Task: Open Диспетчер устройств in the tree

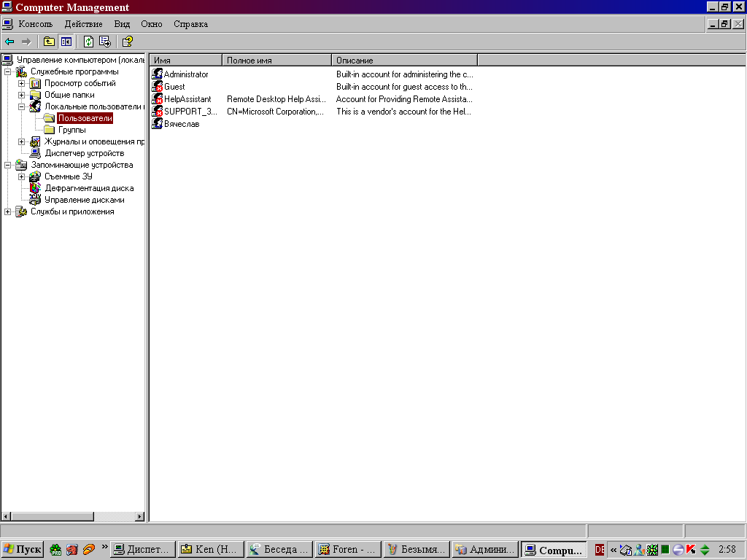Action: (x=84, y=153)
